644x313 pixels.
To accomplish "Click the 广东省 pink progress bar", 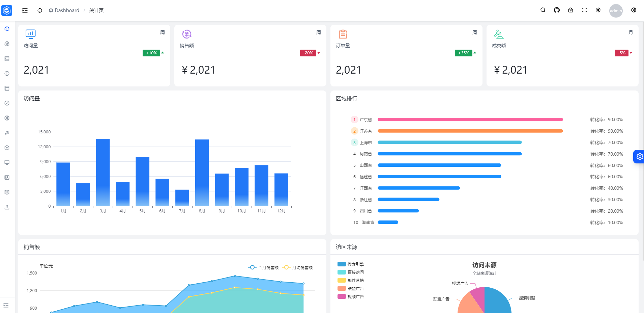I will [470, 120].
